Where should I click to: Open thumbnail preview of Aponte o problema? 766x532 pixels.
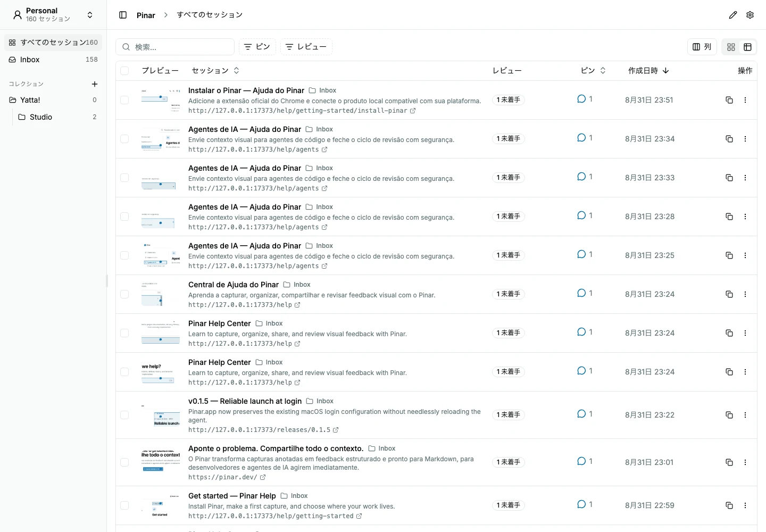pos(161,462)
